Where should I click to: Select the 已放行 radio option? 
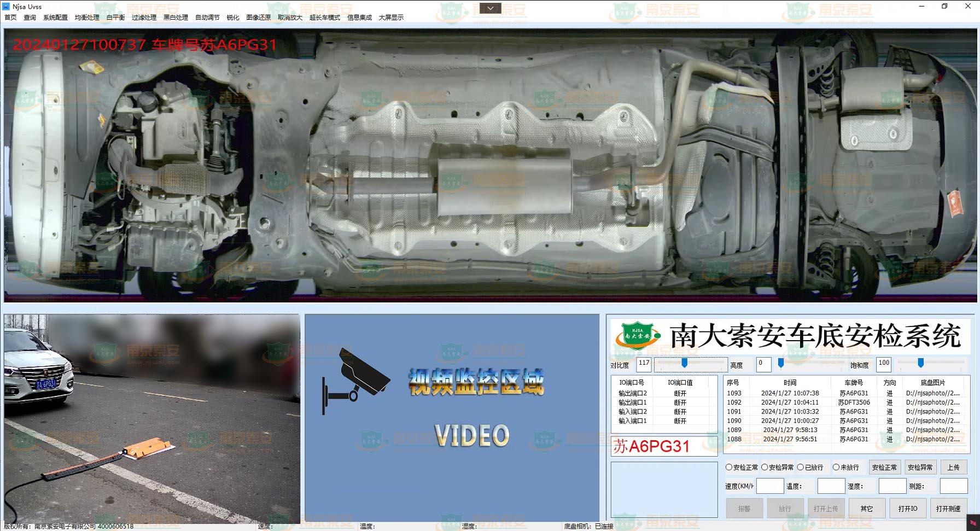coord(801,467)
